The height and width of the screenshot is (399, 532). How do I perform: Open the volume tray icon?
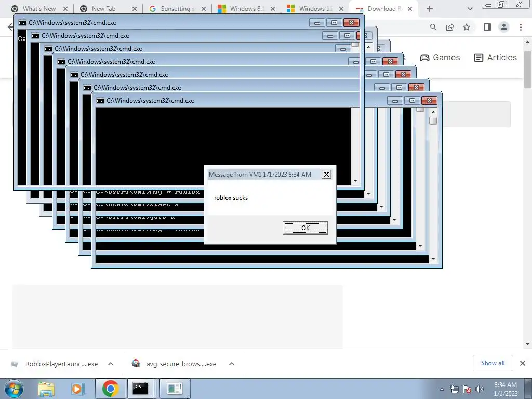click(480, 389)
